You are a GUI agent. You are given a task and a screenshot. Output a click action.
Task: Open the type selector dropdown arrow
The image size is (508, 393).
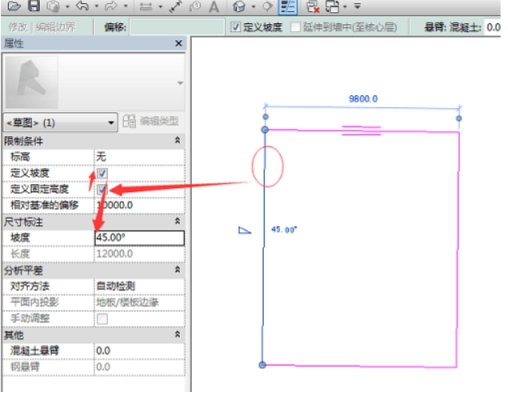point(180,83)
